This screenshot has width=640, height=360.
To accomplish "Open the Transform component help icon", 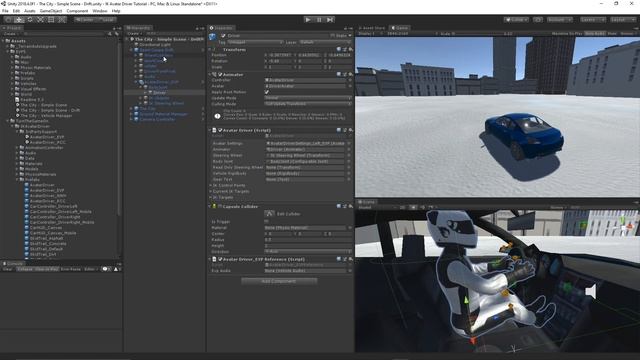I will [x=339, y=49].
